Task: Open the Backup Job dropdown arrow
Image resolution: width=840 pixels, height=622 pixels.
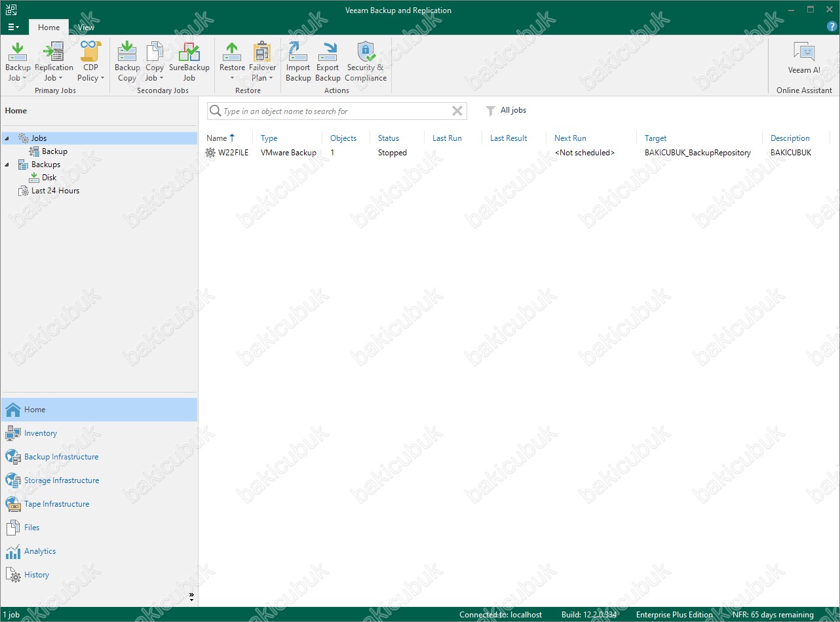Action: [x=24, y=78]
